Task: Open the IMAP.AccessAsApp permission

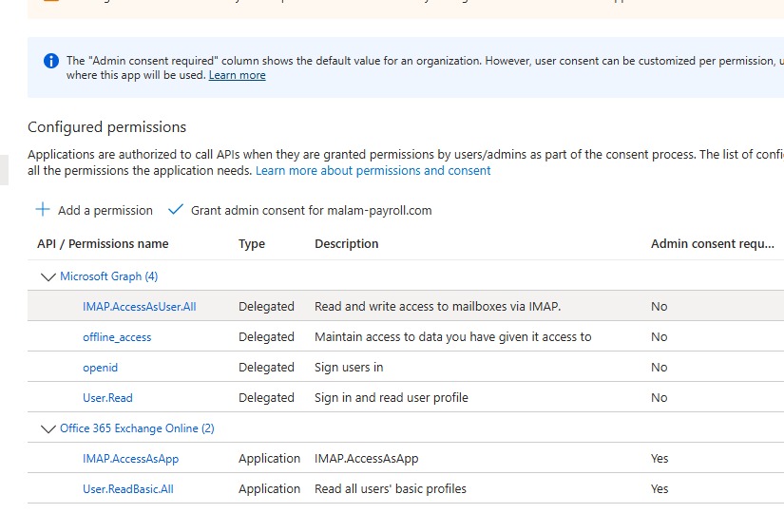Action: click(130, 459)
